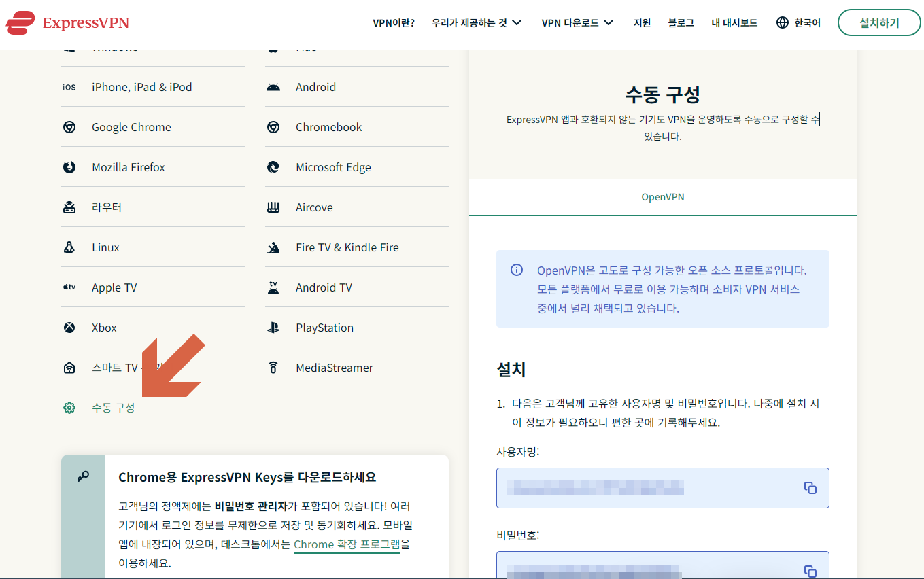Select the Chromebook setup option
Image resolution: width=924 pixels, height=579 pixels.
(357, 127)
